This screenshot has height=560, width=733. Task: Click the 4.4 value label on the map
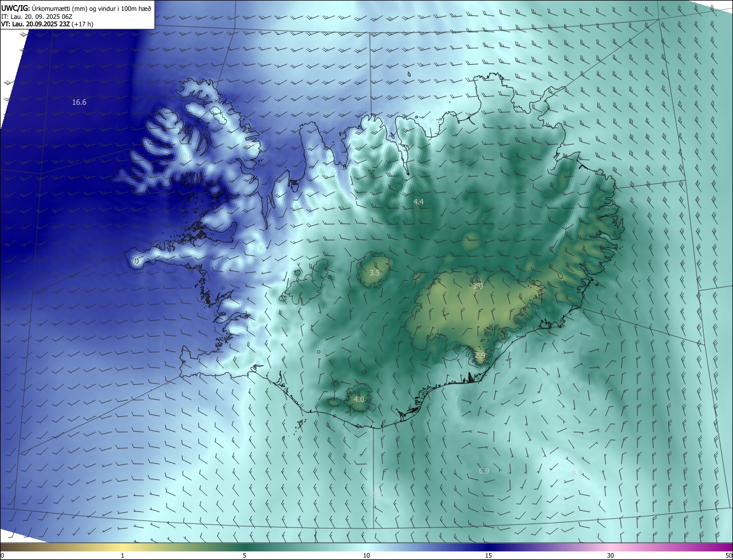pyautogui.click(x=418, y=202)
